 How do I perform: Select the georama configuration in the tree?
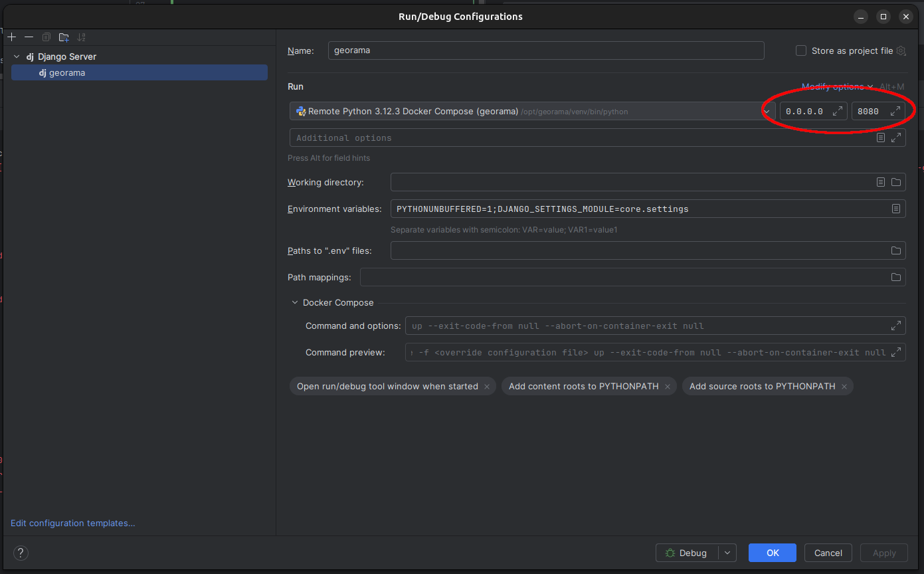pos(139,72)
